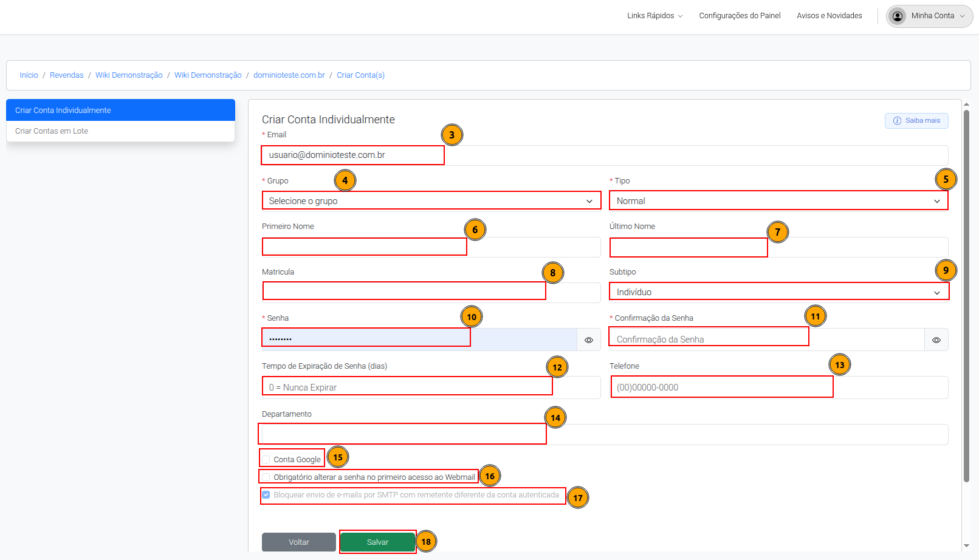Toggle visibility of Confirmação da Senha field
Image resolution: width=979 pixels, height=560 pixels.
click(x=936, y=340)
